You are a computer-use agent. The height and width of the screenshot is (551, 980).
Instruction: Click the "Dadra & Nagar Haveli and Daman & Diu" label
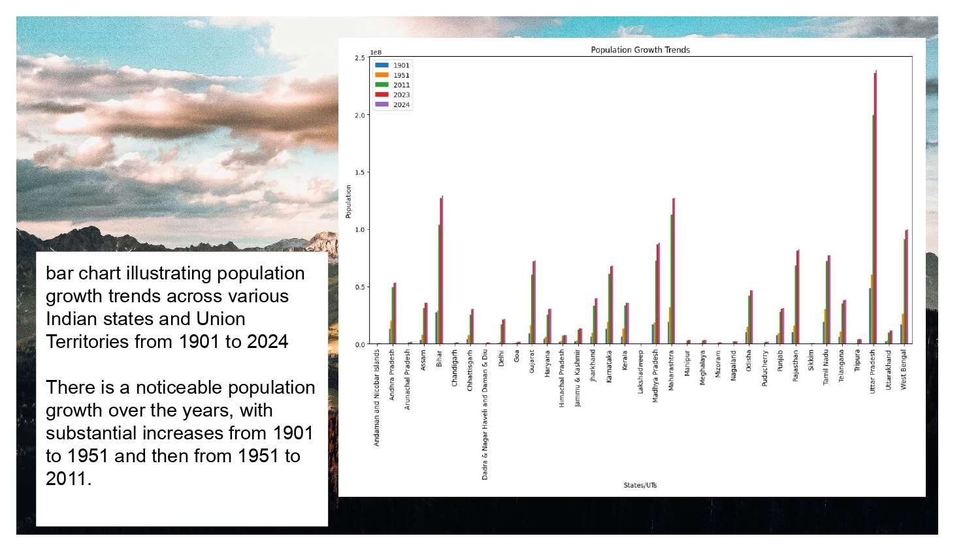tap(485, 414)
